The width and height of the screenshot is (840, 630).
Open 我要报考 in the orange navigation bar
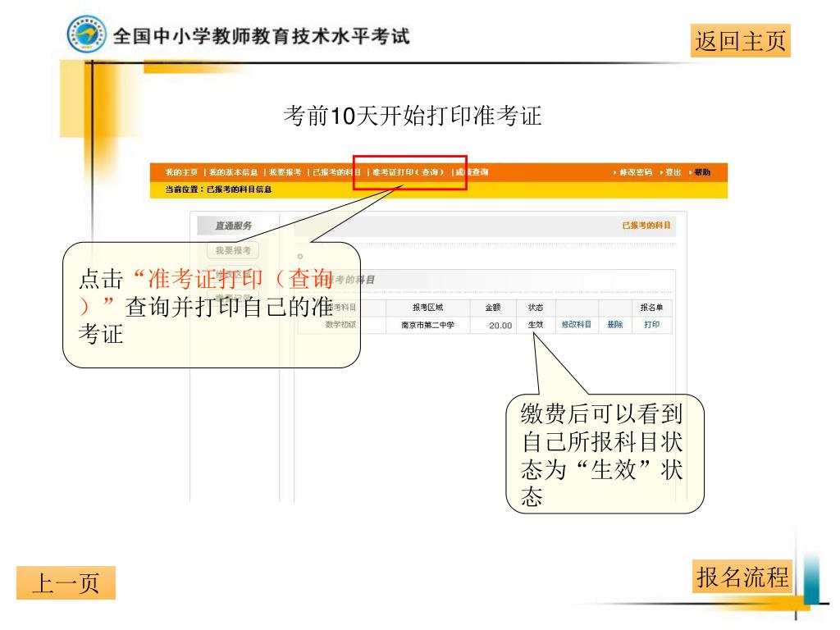(285, 172)
